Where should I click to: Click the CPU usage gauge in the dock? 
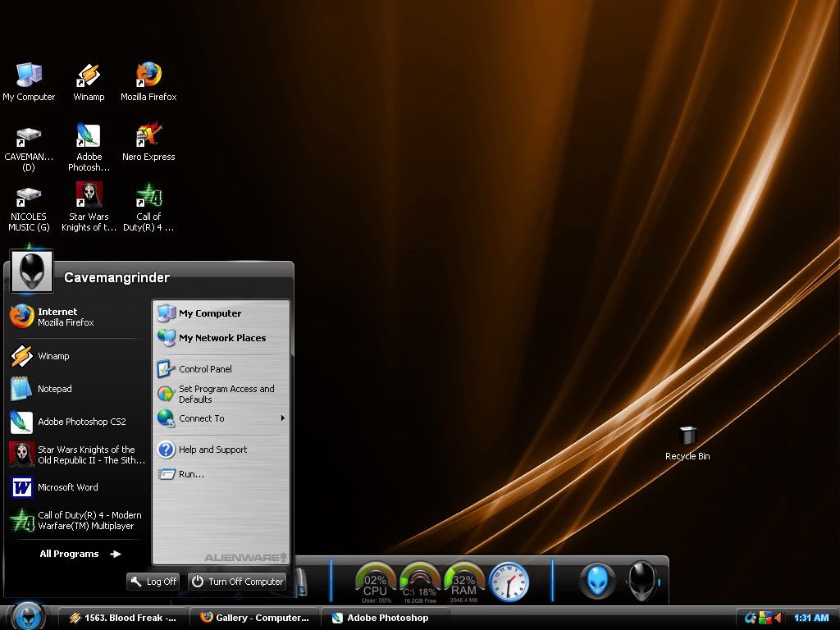[375, 582]
